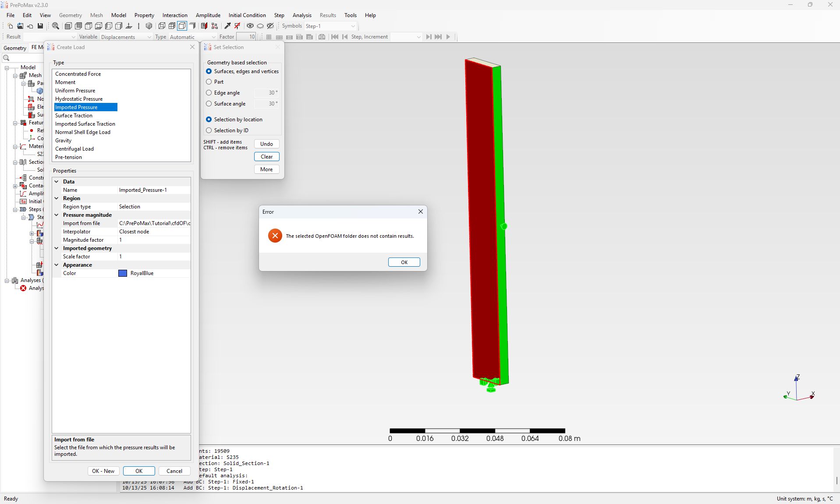Click the highlighted cube render-mode icon
840x504 pixels.
[182, 26]
